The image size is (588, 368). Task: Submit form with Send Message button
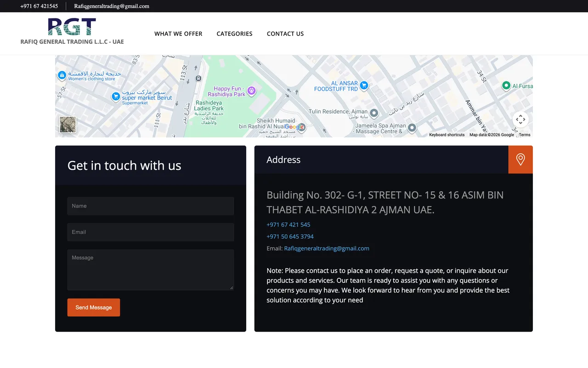pyautogui.click(x=94, y=307)
